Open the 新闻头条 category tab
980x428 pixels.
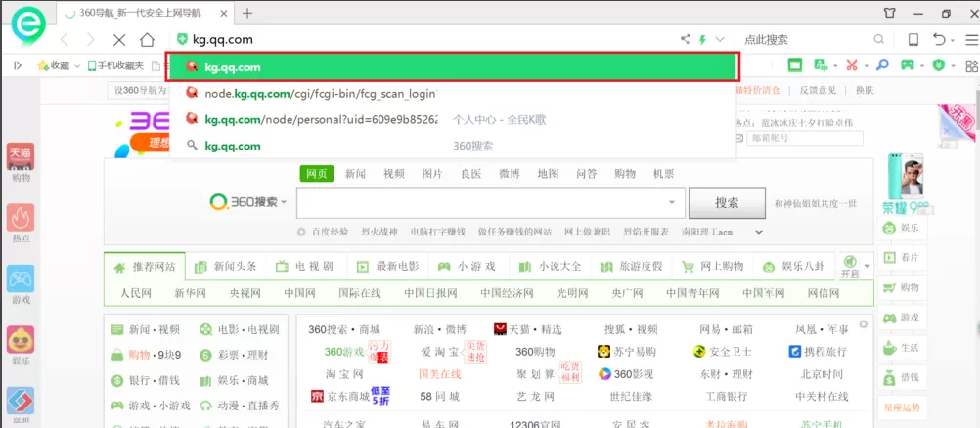226,267
